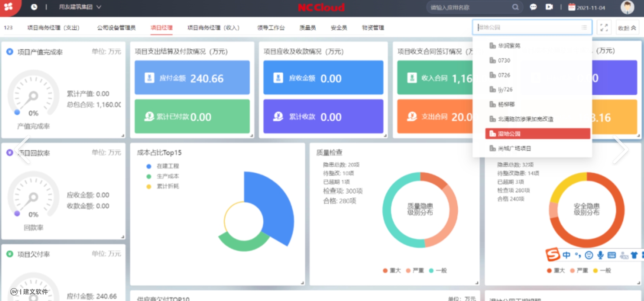Select project 尚城广场项目 from list
The width and height of the screenshot is (644, 301).
pos(538,149)
